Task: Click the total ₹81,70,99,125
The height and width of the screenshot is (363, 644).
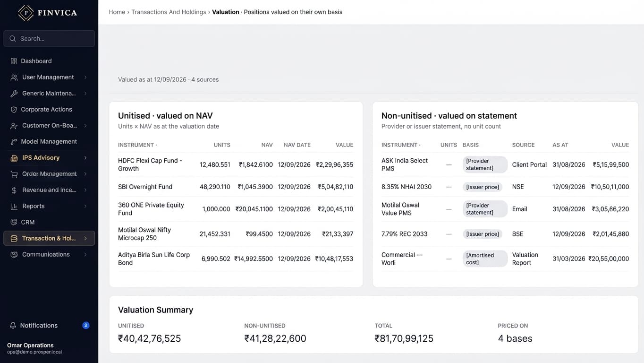Action: [x=404, y=338]
